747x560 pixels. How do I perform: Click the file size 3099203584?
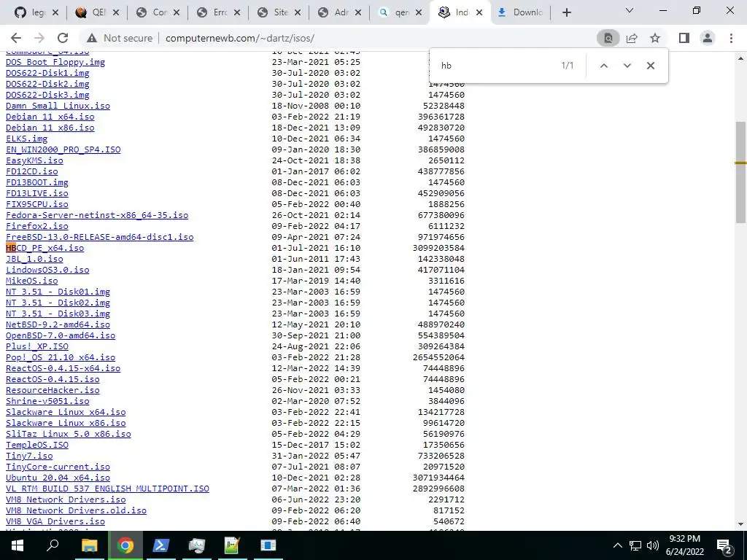(438, 248)
